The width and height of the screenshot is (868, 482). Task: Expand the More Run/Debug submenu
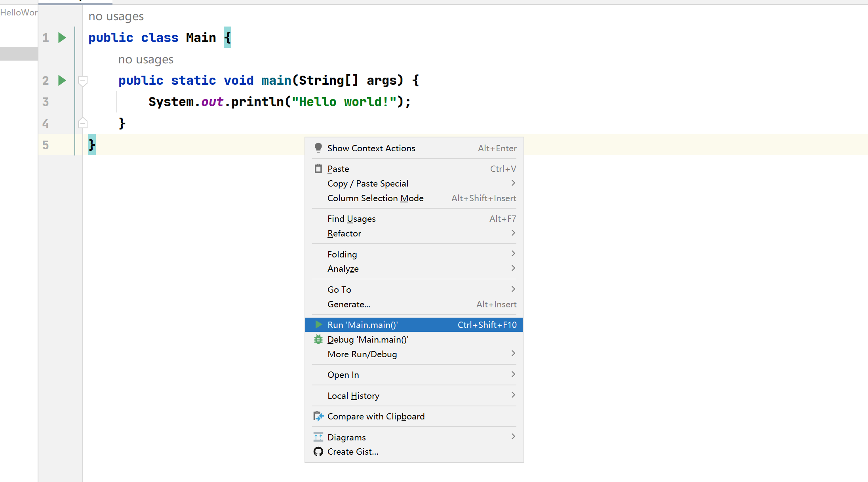click(x=415, y=354)
